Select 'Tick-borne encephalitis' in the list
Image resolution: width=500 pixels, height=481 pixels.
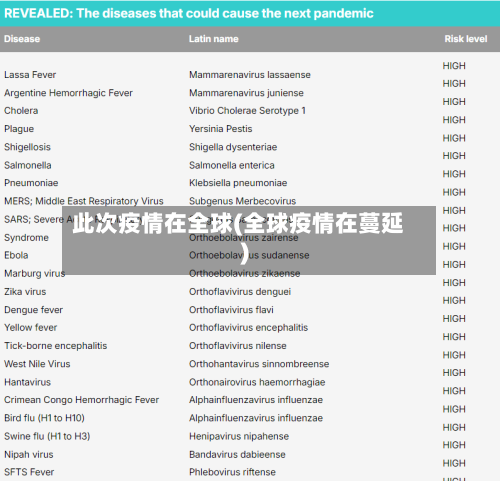[x=56, y=346]
